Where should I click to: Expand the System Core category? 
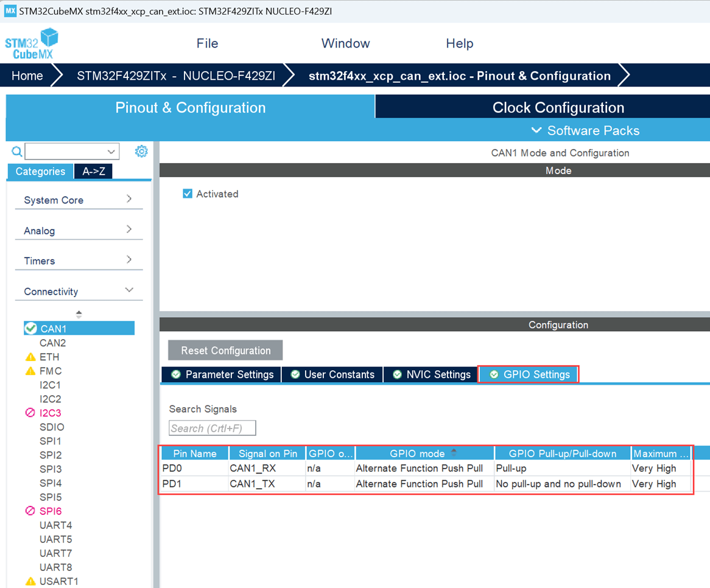(x=79, y=200)
